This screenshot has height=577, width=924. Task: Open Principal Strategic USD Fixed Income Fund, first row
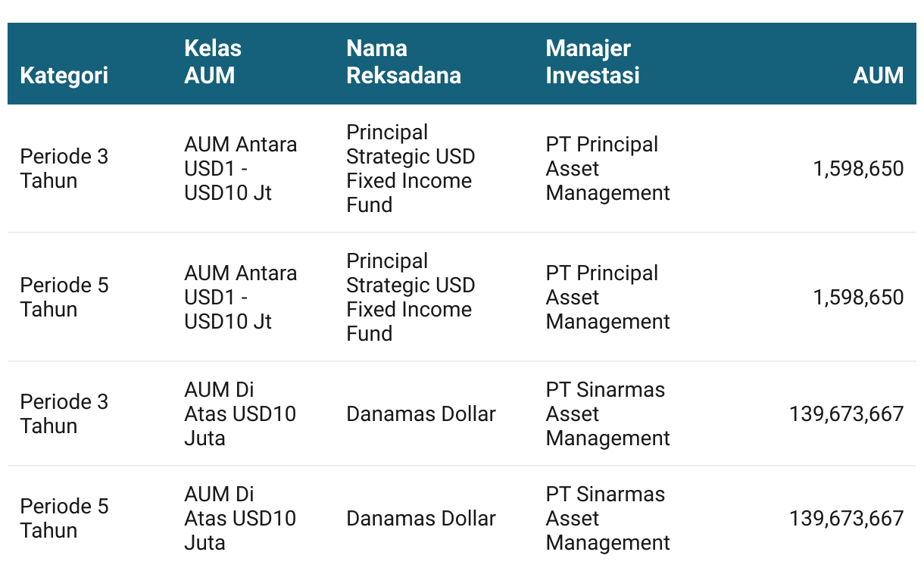[x=410, y=168]
